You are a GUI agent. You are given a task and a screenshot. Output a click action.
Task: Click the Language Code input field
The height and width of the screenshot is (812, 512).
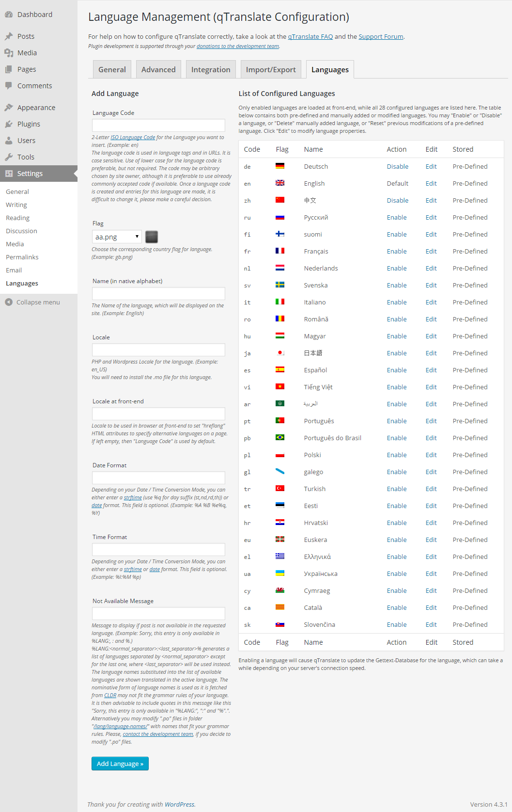(158, 126)
